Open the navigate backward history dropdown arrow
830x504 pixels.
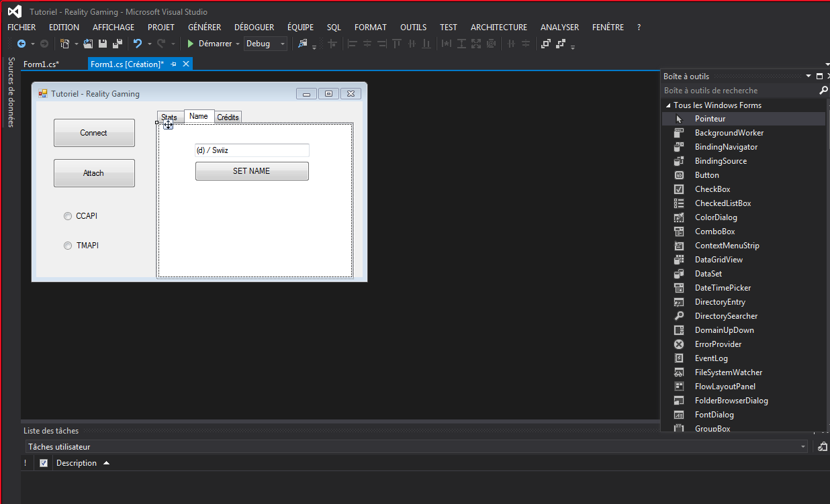(32, 44)
